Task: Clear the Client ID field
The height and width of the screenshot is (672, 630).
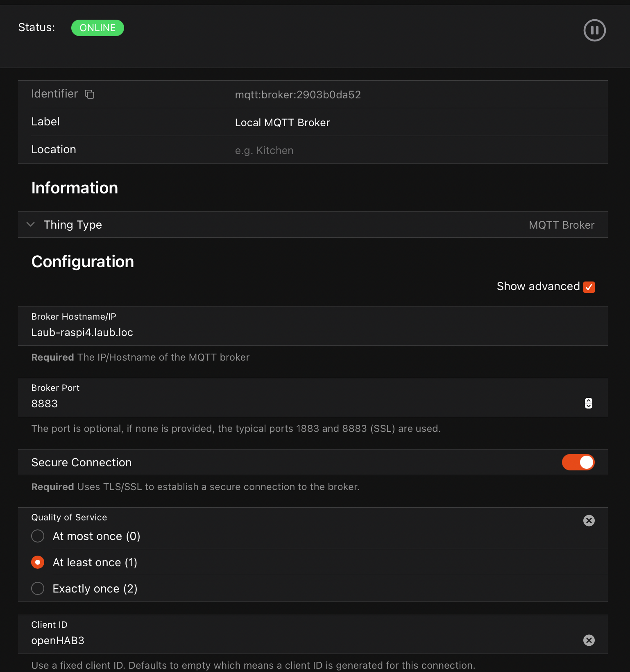Action: click(x=589, y=640)
